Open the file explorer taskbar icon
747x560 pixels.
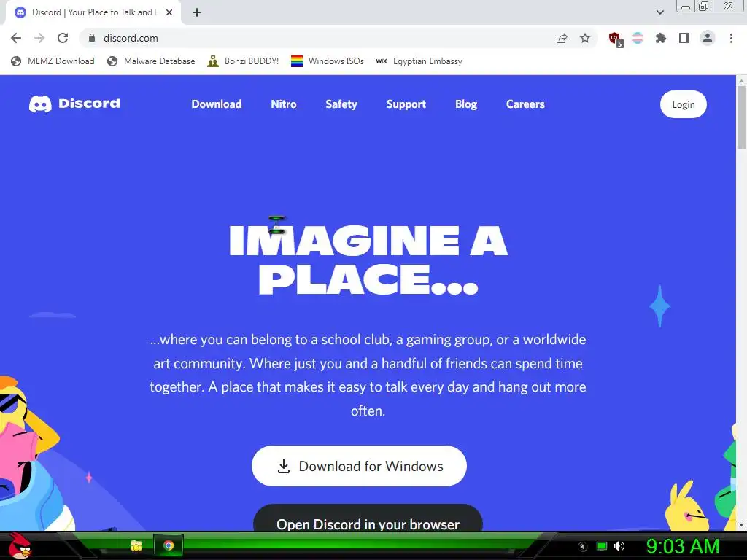click(136, 545)
